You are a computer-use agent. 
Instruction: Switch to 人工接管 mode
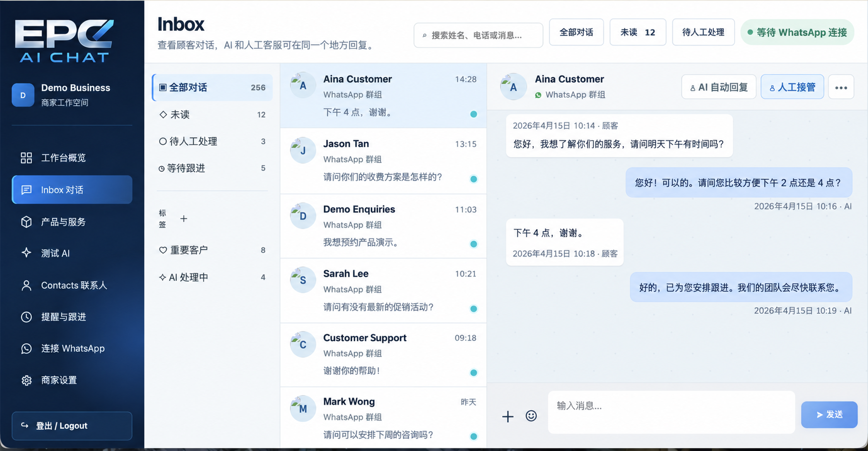point(792,87)
